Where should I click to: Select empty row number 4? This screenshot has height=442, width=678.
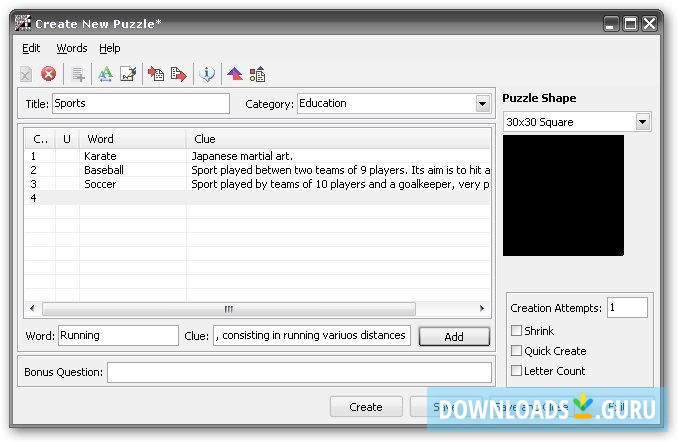click(257, 198)
